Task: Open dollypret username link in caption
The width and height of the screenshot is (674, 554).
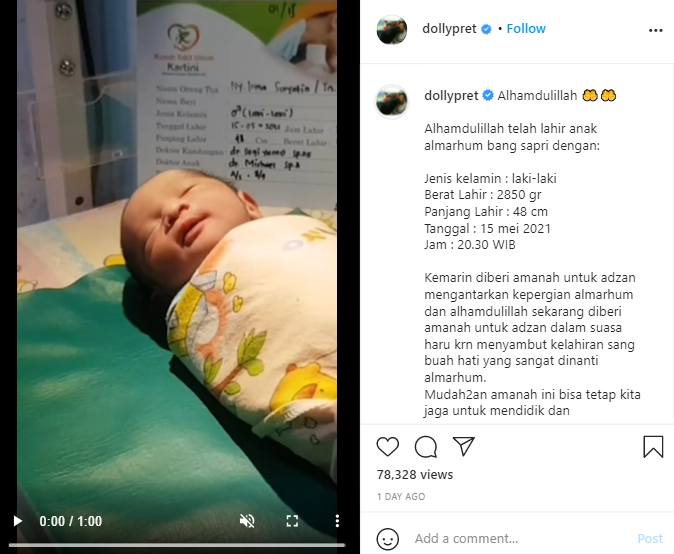Action: click(x=451, y=96)
